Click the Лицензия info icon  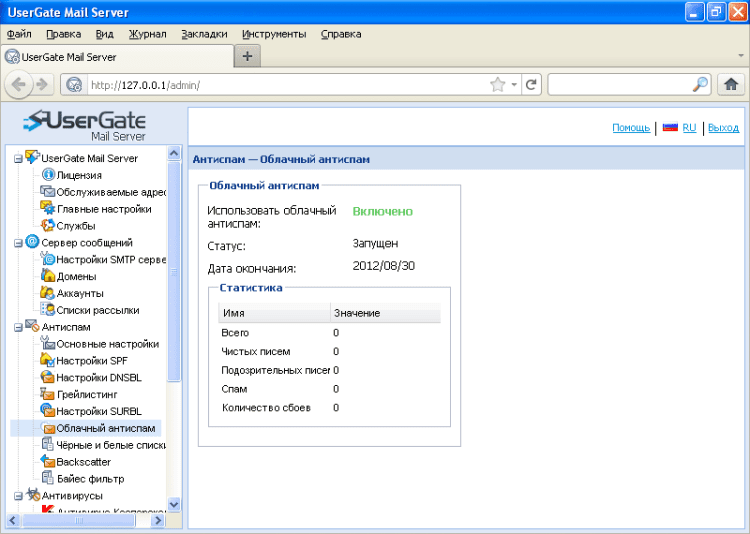click(48, 175)
